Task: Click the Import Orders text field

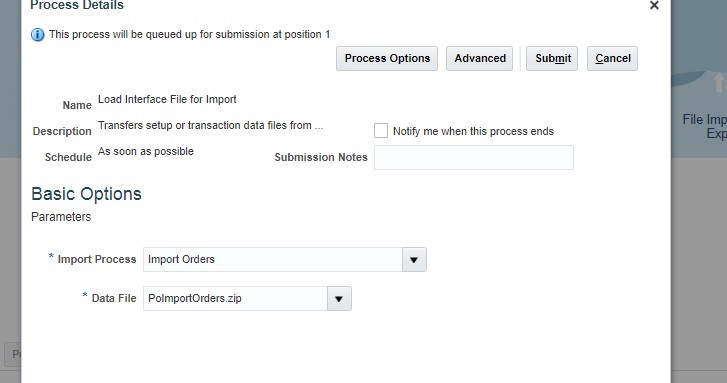Action: pos(273,260)
